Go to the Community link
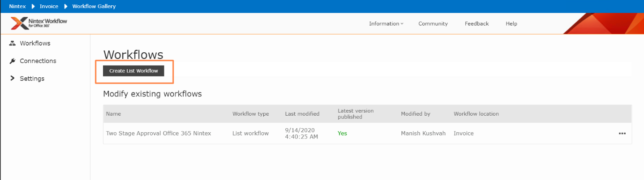 coord(433,24)
